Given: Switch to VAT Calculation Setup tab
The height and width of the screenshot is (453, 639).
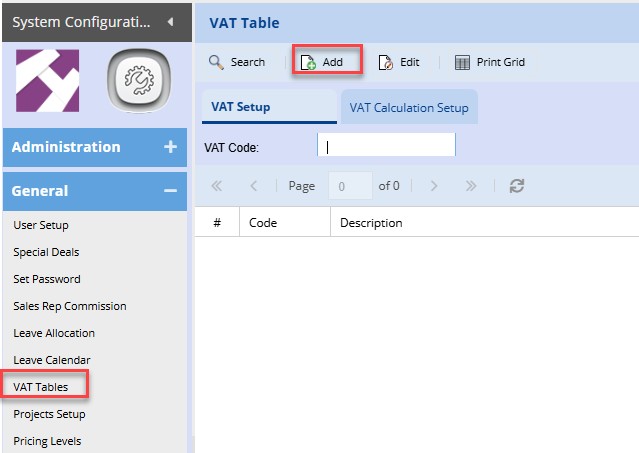Looking at the screenshot, I should (409, 108).
